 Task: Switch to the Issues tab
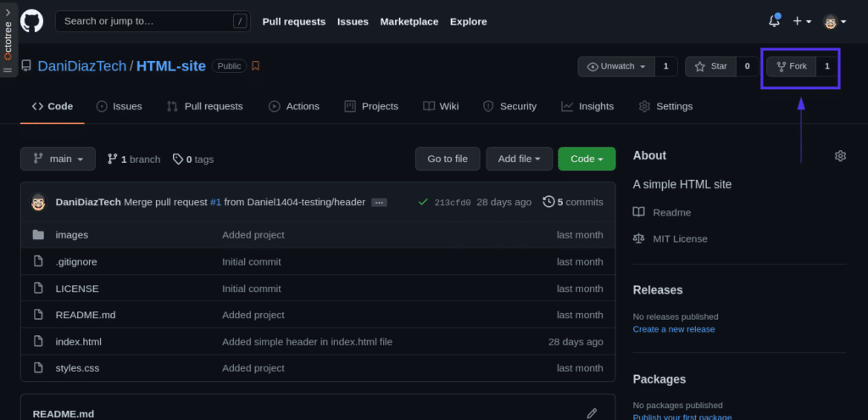coord(120,106)
